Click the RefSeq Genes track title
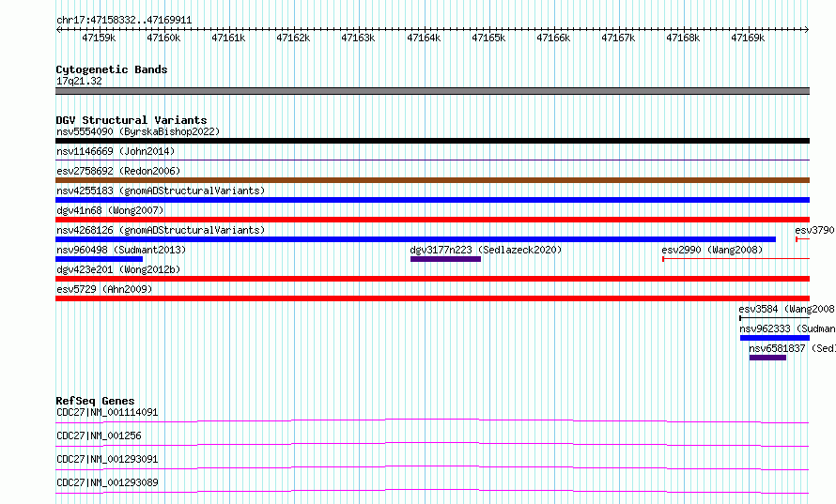The height and width of the screenshot is (504, 836). 95,401
